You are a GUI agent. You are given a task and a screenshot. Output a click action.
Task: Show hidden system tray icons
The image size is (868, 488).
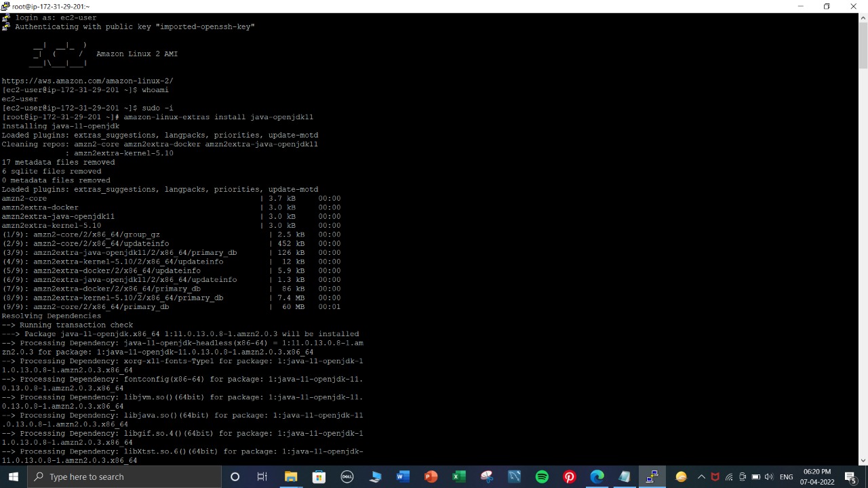(x=701, y=476)
